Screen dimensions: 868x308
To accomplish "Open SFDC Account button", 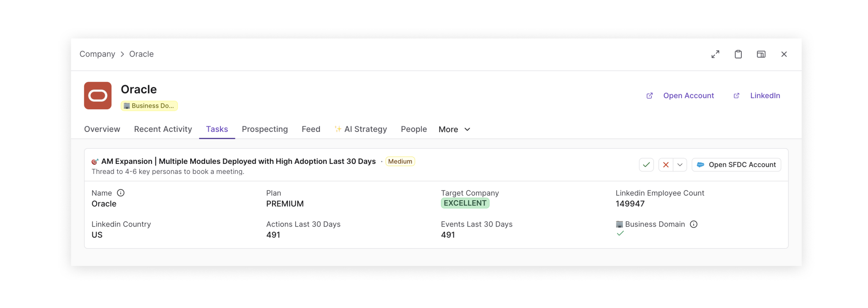I will pyautogui.click(x=736, y=165).
